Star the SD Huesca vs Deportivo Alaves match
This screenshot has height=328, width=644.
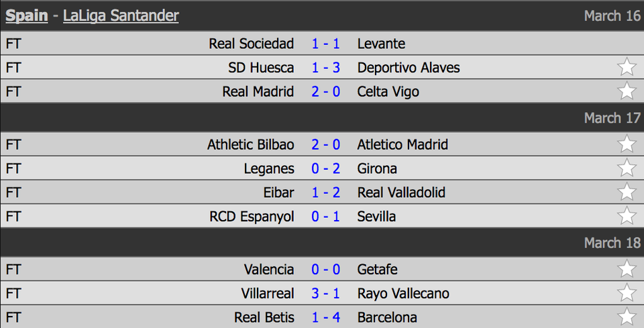(627, 67)
